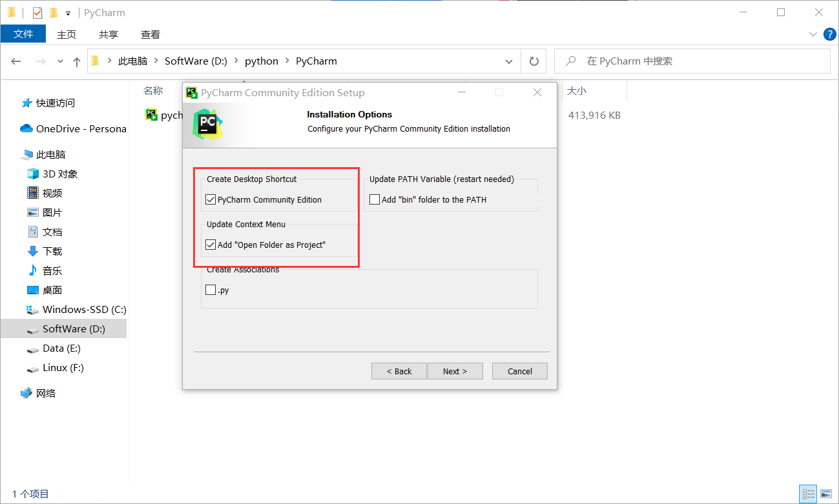Click the folder icon in address bar
The width and height of the screenshot is (839, 504).
pyautogui.click(x=96, y=61)
